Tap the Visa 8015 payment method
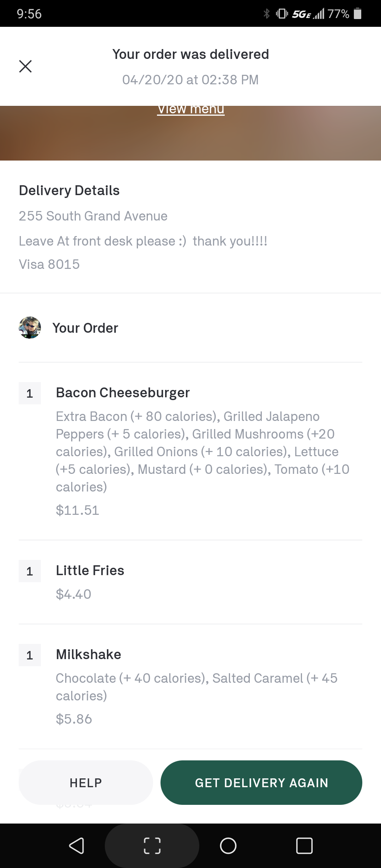The image size is (381, 868). point(49,264)
